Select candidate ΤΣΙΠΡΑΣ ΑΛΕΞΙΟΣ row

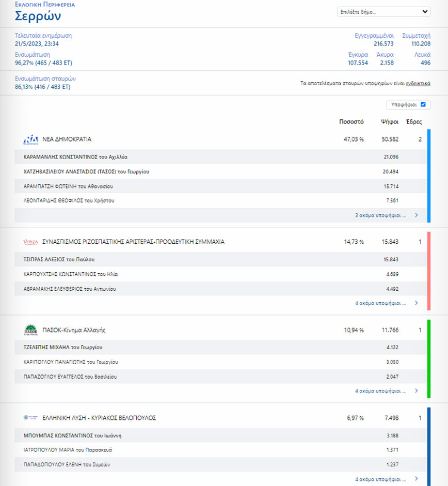pyautogui.click(x=59, y=259)
